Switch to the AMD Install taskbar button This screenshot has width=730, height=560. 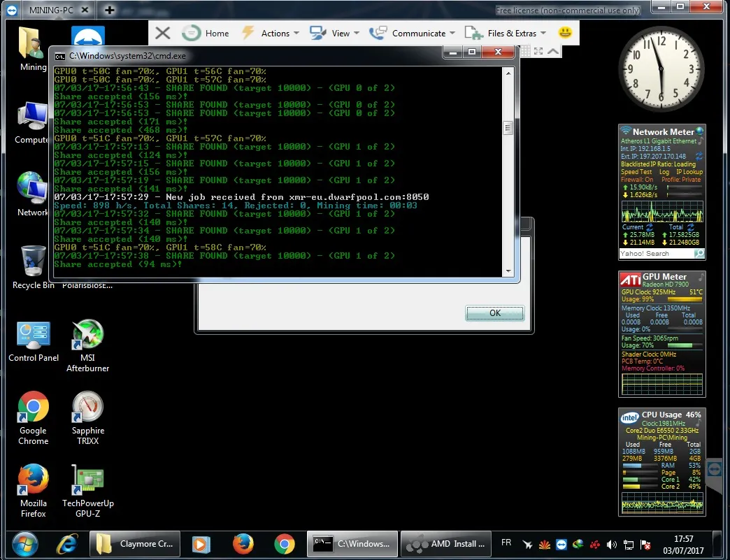[445, 544]
